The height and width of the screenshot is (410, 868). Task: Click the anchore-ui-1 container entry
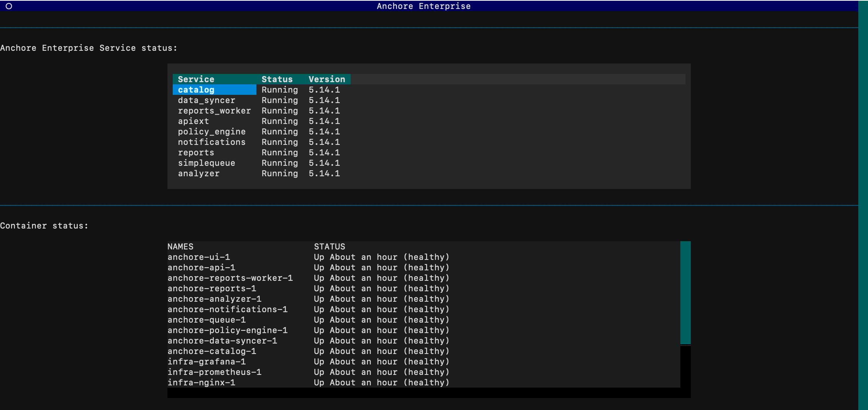[x=198, y=257]
